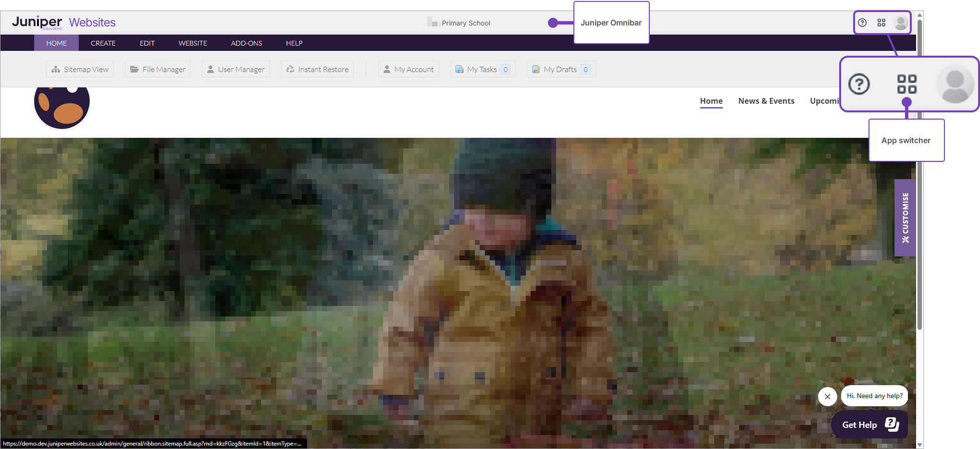Open the HELP ribbon tab
This screenshot has width=980, height=449.
coord(294,43)
